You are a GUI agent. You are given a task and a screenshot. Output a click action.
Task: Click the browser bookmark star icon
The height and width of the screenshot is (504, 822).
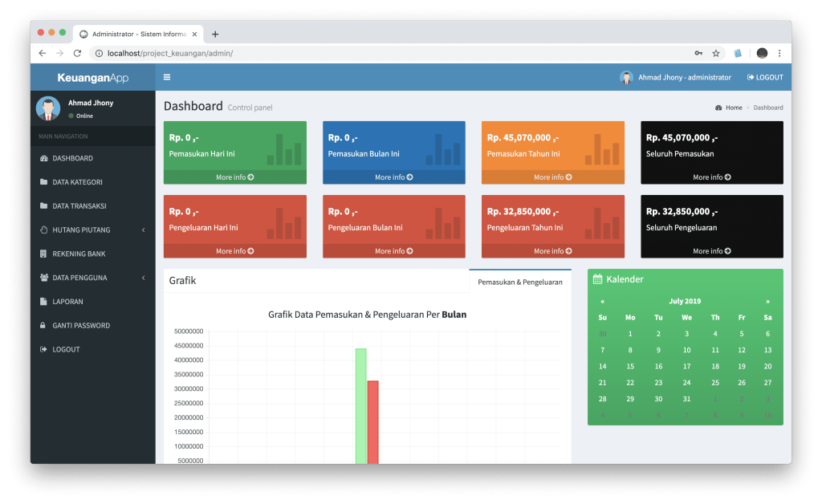715,53
